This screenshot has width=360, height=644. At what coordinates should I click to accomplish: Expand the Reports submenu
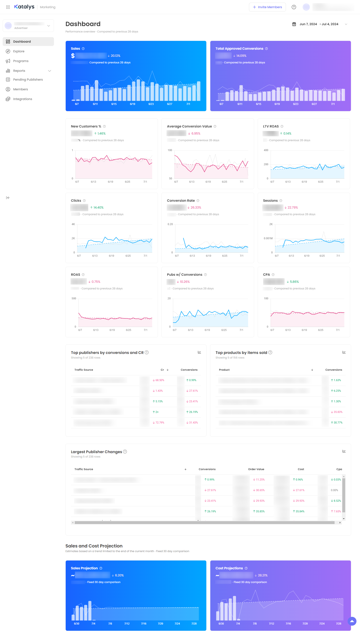tap(49, 71)
